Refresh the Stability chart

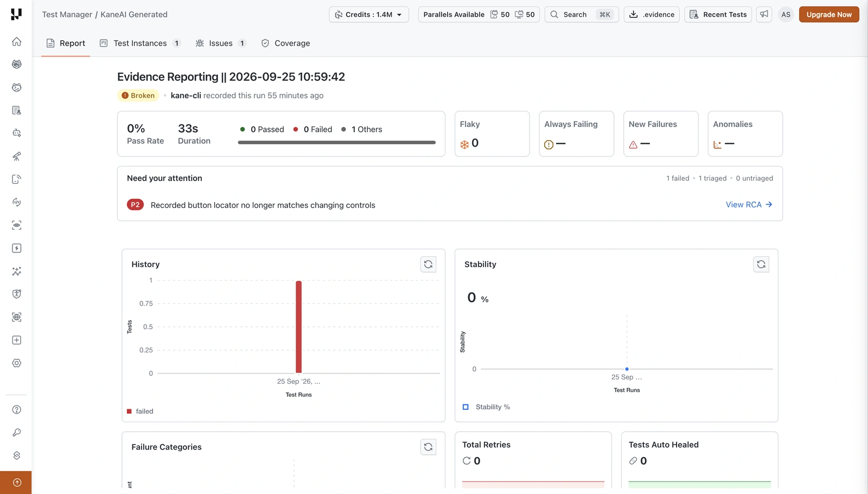[761, 264]
